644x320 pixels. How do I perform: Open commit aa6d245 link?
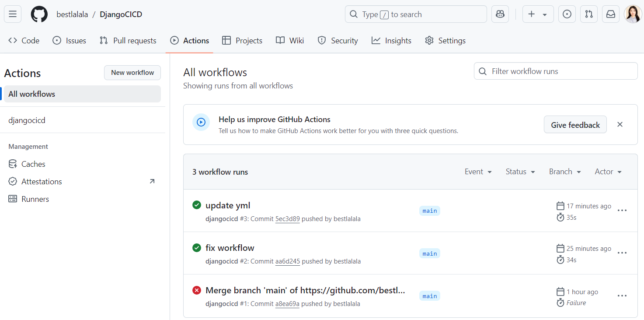(288, 261)
